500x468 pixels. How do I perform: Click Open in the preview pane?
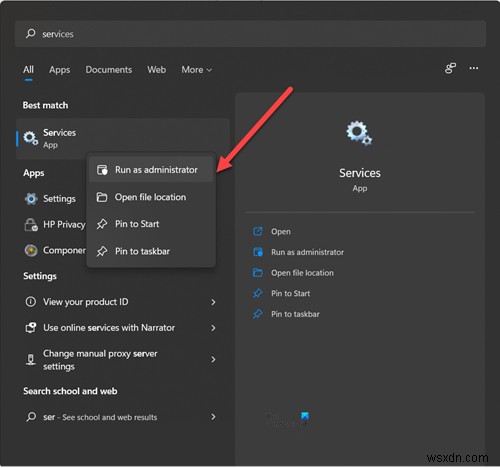click(x=281, y=232)
